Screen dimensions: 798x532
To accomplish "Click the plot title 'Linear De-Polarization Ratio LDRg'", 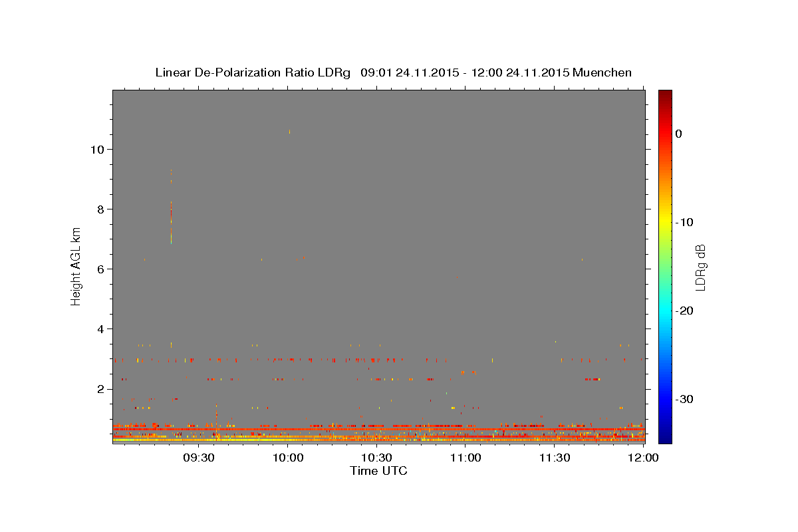I will tap(253, 72).
